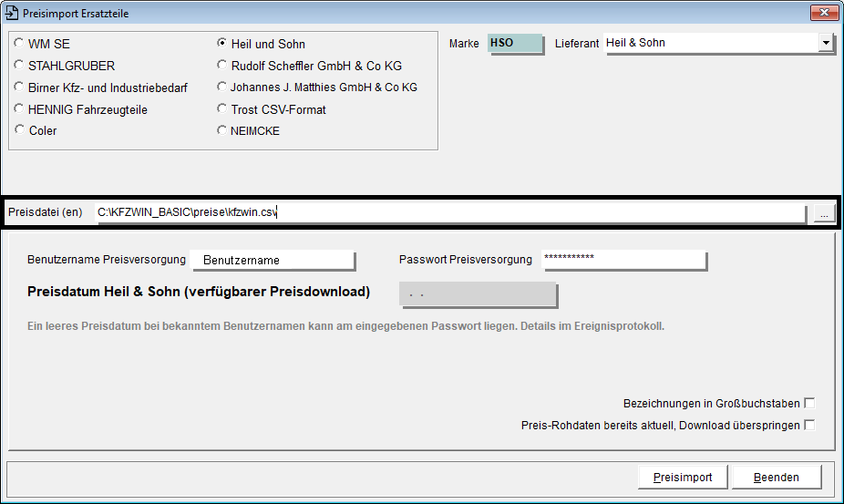The image size is (844, 504).
Task: Click the Marke field showing HSO
Action: click(515, 43)
